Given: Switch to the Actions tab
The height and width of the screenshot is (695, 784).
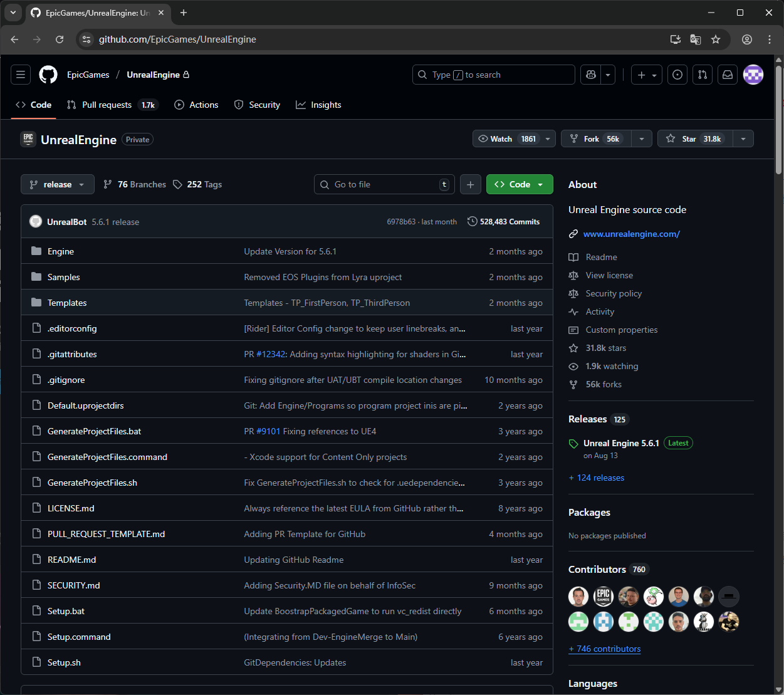Looking at the screenshot, I should (196, 105).
